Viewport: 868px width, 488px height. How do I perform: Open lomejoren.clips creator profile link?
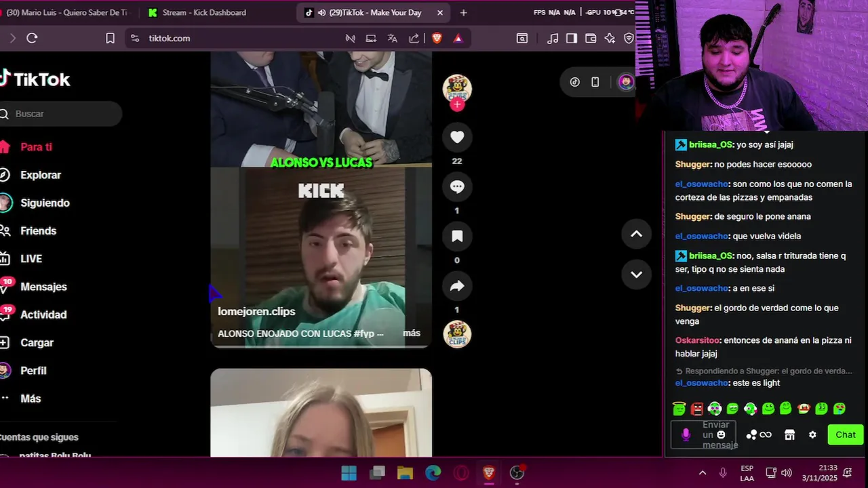256,311
